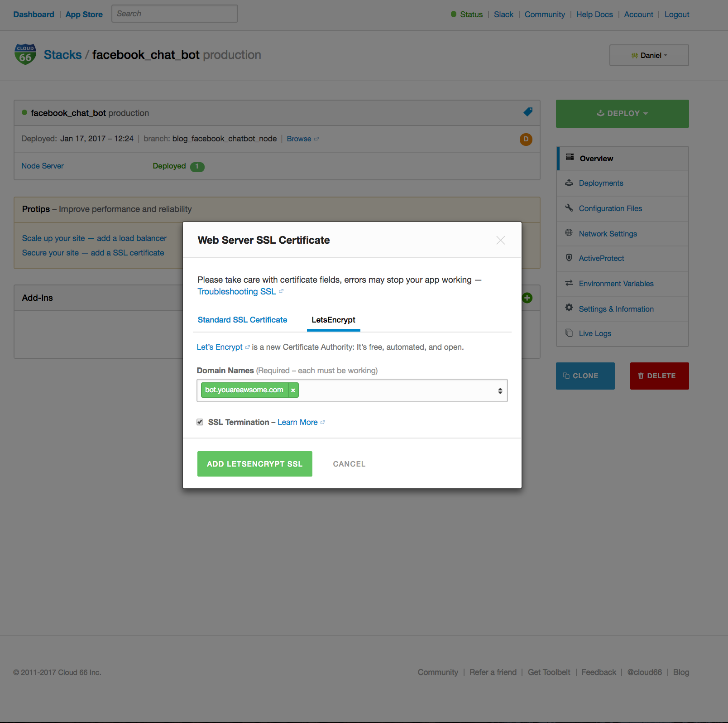Go to Stacks breadcrumb link
The width and height of the screenshot is (728, 723).
click(x=62, y=55)
